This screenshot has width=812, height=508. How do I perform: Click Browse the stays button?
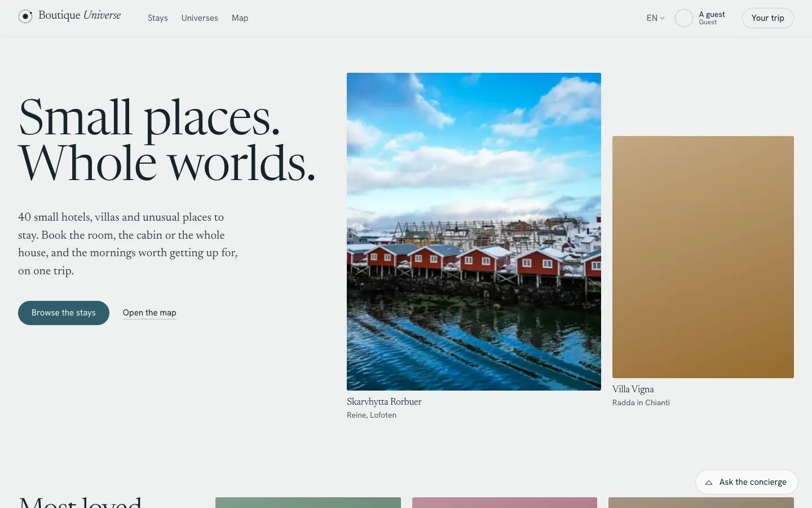64,313
